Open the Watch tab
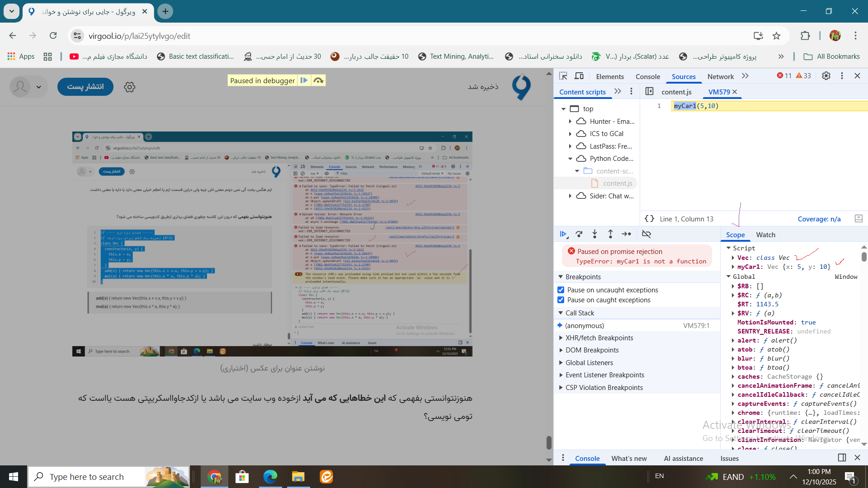868x488 pixels. 765,235
